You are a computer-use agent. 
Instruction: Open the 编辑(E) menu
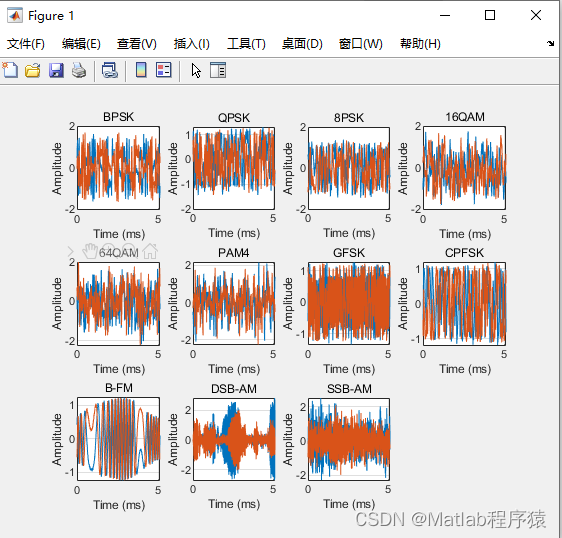[x=81, y=44]
